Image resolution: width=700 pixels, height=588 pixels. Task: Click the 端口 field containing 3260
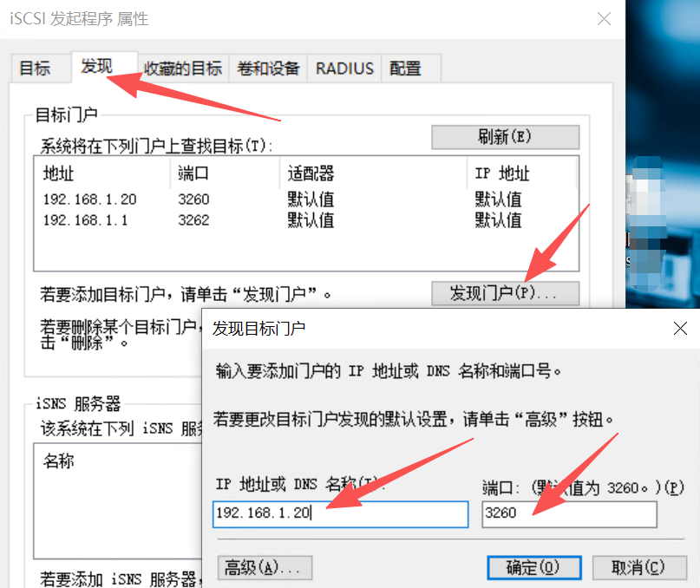click(x=569, y=513)
